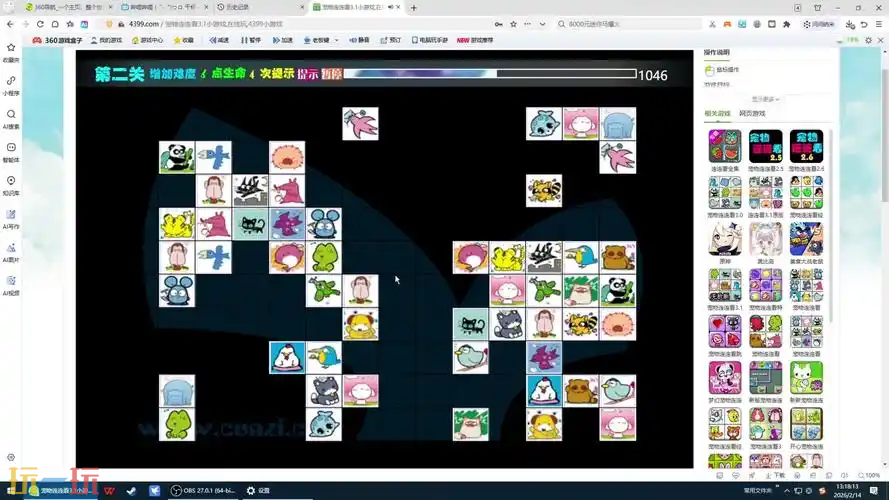Viewport: 889px width, 500px height.
Task: Toggle 暂停 pause in the game toolbar
Action: (251, 40)
